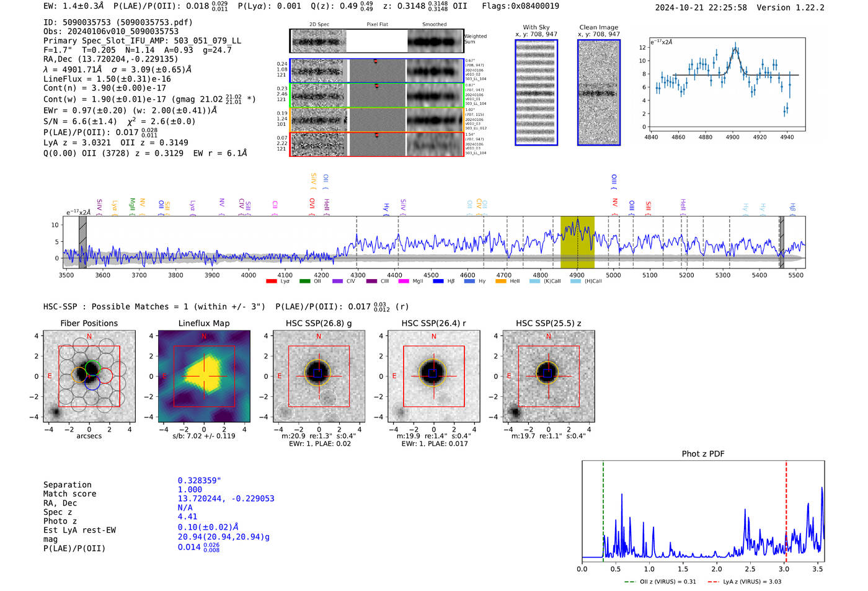The height and width of the screenshot is (591, 868).
Task: Click the Fiber Positions cutout image
Action: click(89, 376)
